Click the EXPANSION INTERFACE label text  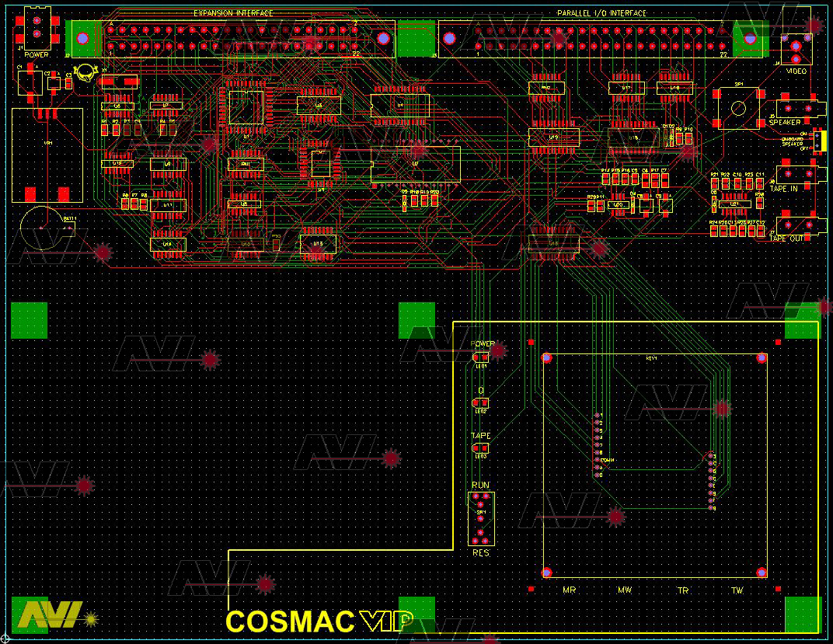click(x=232, y=13)
